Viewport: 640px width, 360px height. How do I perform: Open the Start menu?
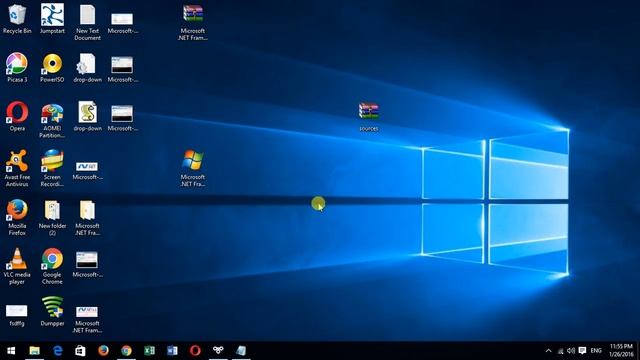point(11,351)
